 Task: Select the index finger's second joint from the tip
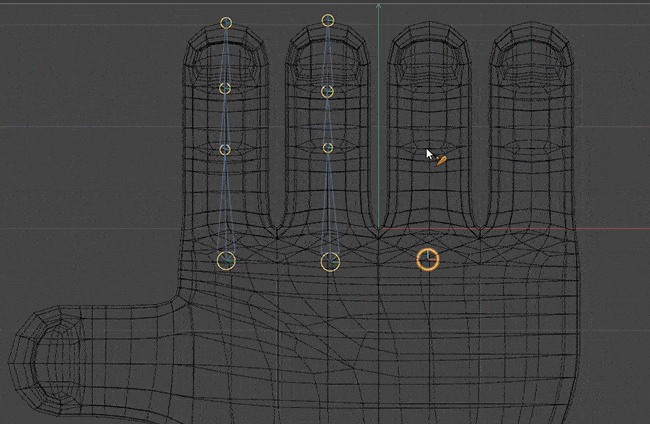click(225, 88)
